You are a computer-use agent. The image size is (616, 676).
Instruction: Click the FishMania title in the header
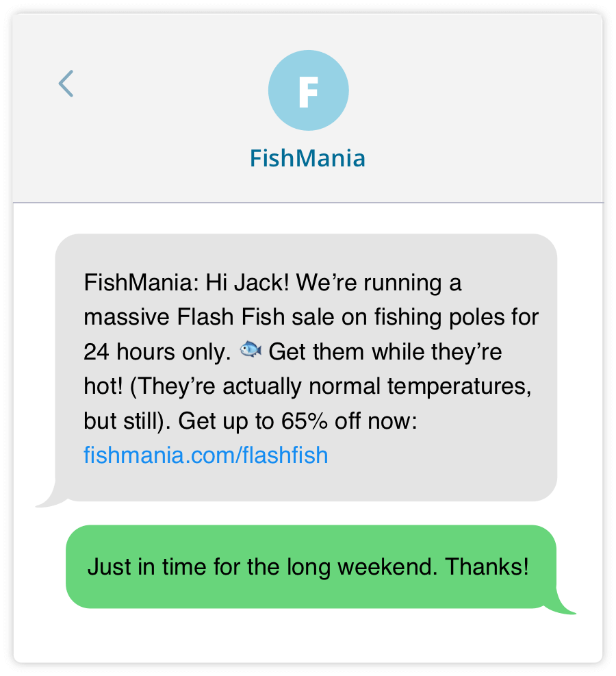pyautogui.click(x=308, y=158)
